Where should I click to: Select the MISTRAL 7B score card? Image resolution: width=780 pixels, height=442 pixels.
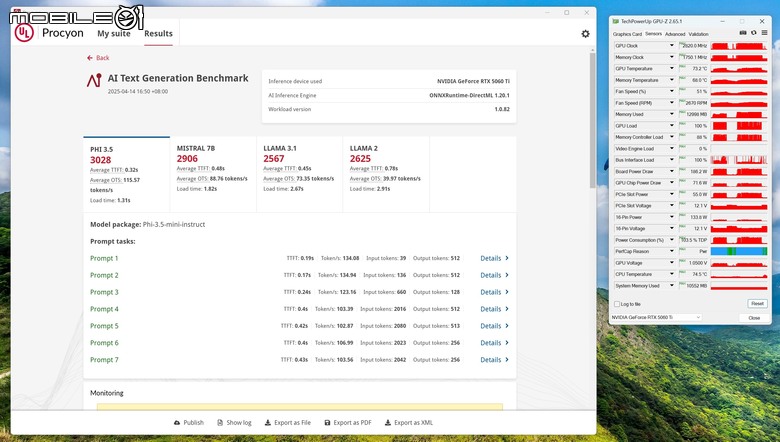click(213, 175)
